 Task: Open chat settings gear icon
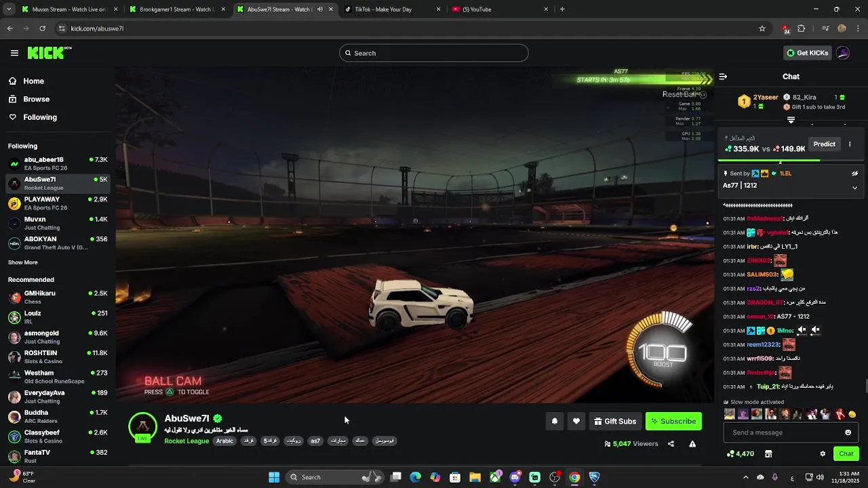tap(823, 454)
